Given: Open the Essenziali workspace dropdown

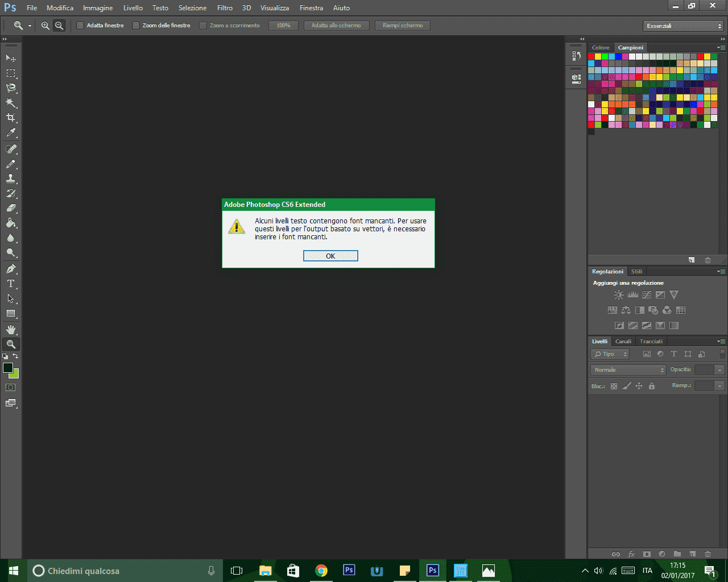Looking at the screenshot, I should [684, 26].
